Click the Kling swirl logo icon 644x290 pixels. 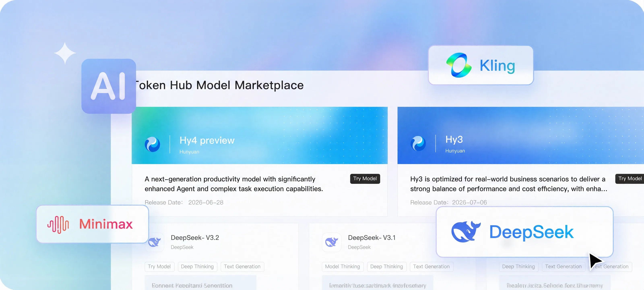(x=459, y=65)
